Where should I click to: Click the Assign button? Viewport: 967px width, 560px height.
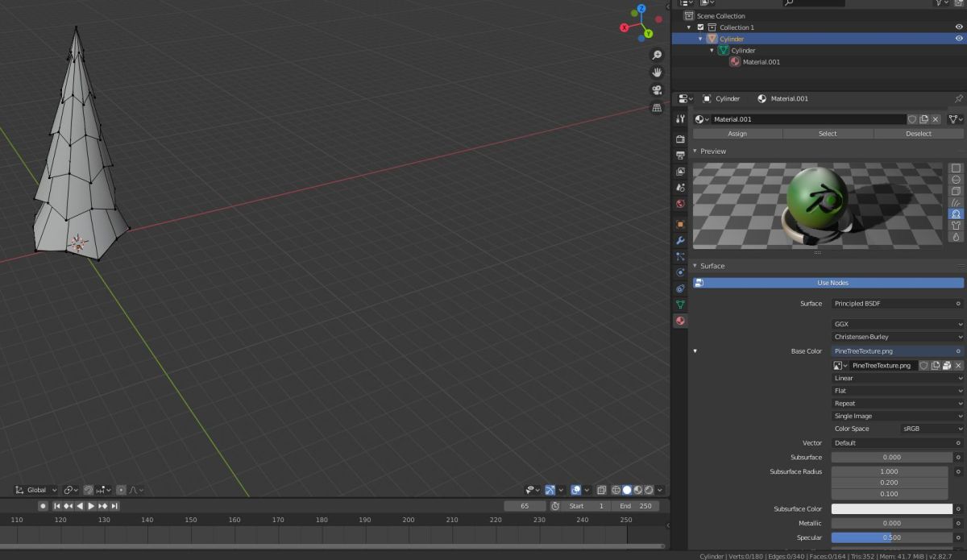click(737, 134)
